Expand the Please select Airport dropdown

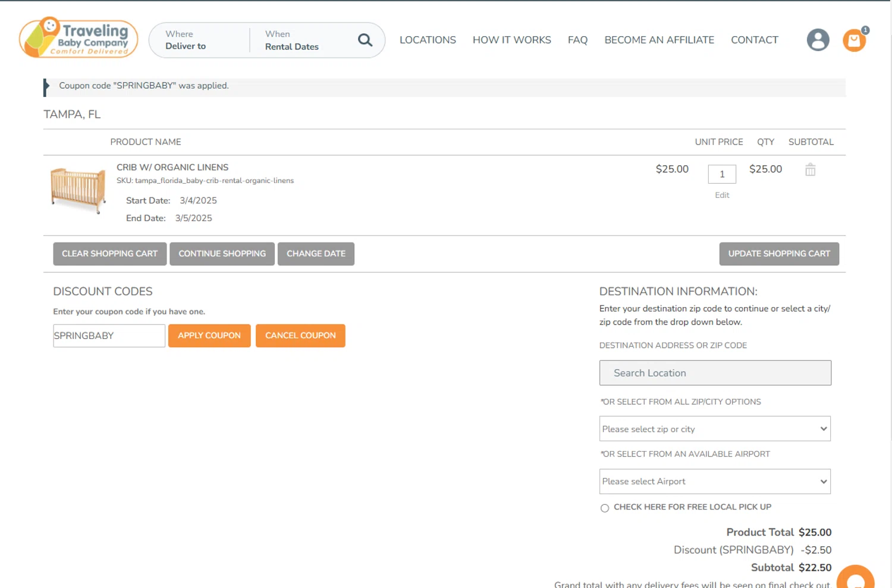tap(715, 482)
